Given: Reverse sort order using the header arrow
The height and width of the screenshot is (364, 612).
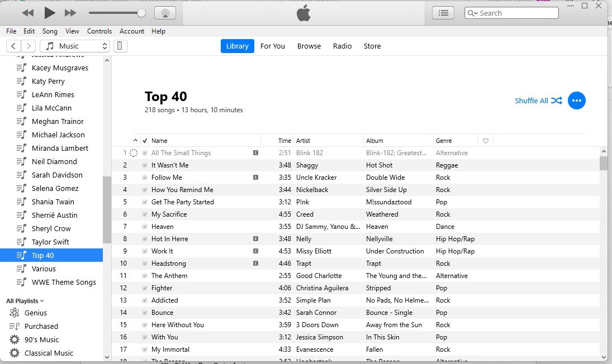Looking at the screenshot, I should point(135,140).
